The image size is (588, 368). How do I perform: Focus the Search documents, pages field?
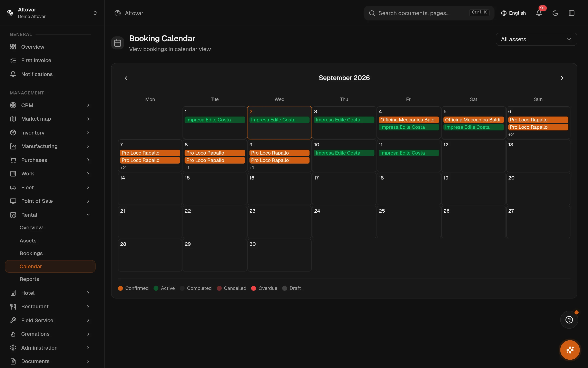pyautogui.click(x=429, y=13)
